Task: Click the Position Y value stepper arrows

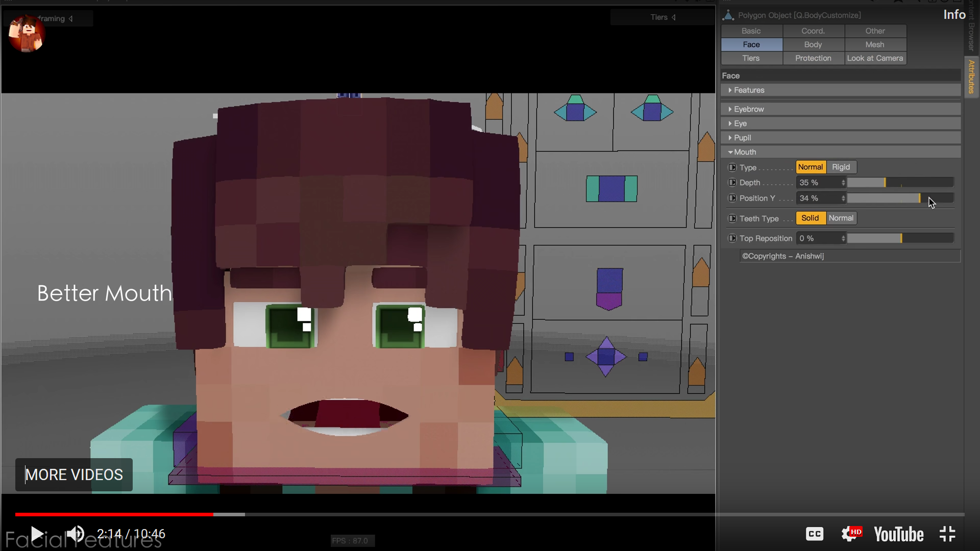Action: [x=843, y=198]
